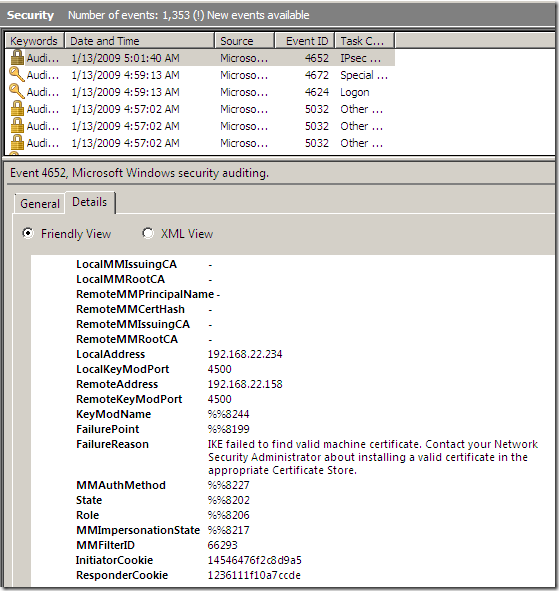Click the Security log title

click(x=31, y=15)
